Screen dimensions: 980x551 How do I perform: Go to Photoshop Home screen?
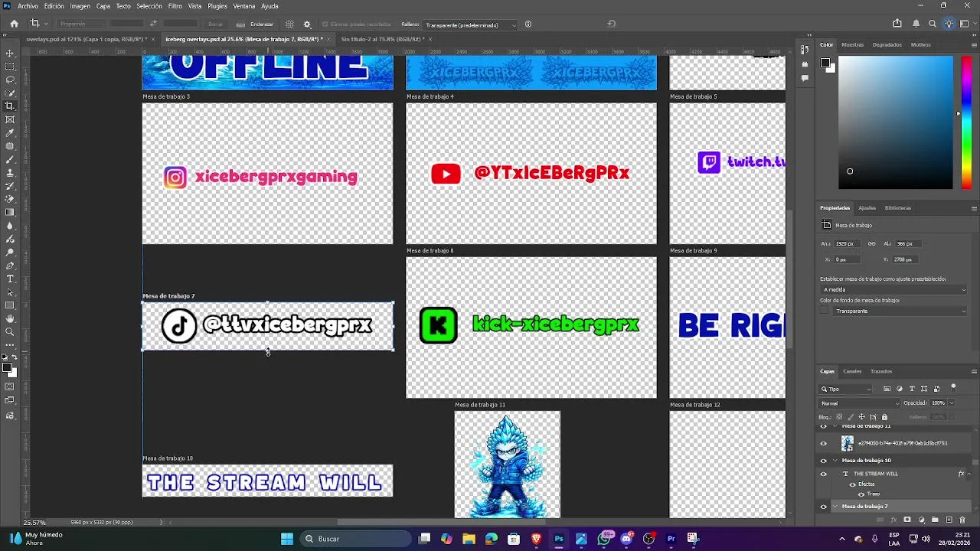coord(14,24)
